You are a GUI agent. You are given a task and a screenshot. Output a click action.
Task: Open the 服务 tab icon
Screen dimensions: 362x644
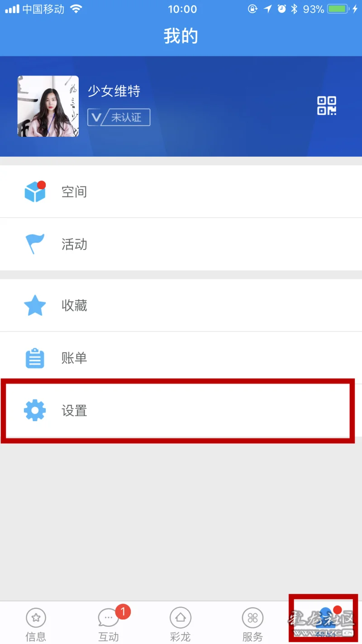pyautogui.click(x=252, y=617)
